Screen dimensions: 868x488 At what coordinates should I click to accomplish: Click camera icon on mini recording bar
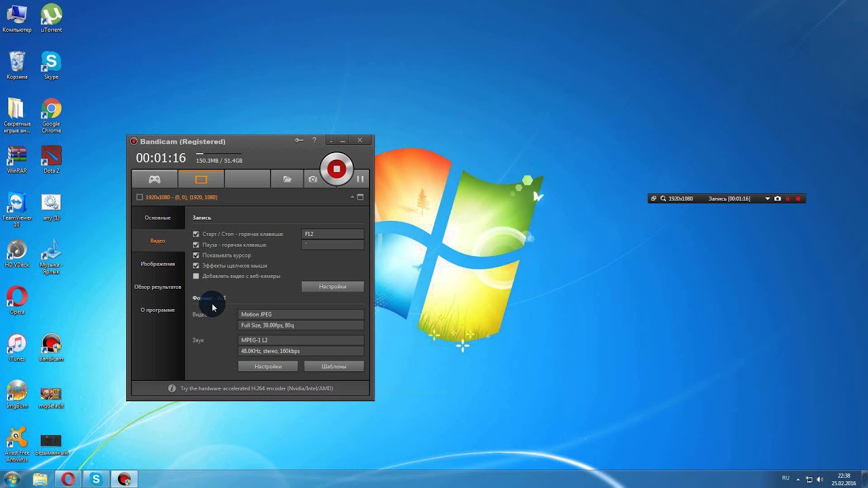778,199
